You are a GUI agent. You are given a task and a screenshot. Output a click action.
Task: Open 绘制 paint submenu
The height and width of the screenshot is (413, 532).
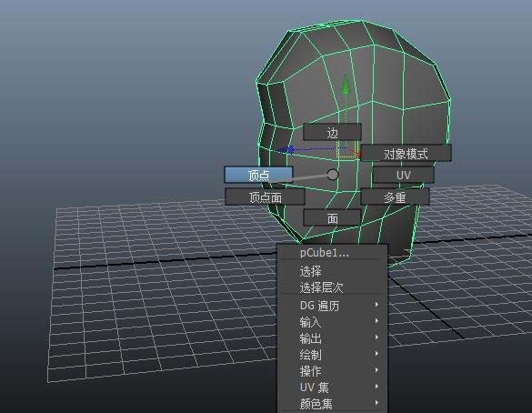[x=333, y=355]
